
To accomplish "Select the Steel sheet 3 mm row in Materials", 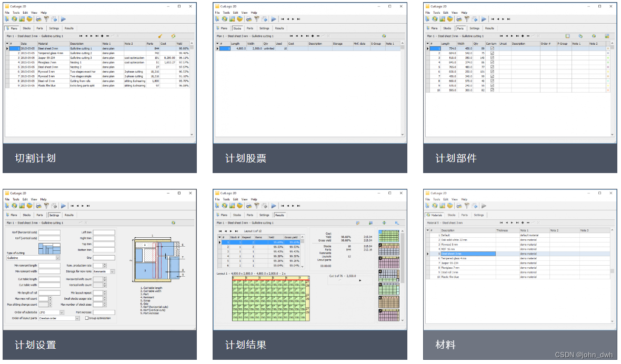I will pos(468,253).
